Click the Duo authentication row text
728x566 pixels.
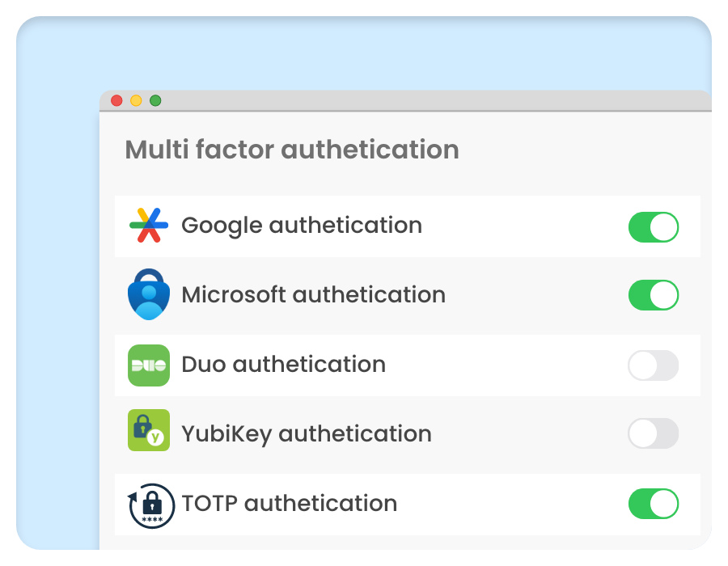[283, 365]
